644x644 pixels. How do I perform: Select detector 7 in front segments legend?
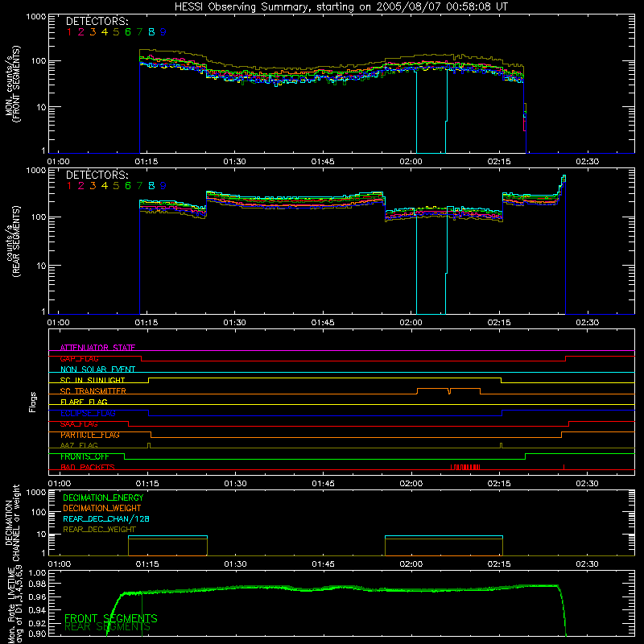[139, 32]
